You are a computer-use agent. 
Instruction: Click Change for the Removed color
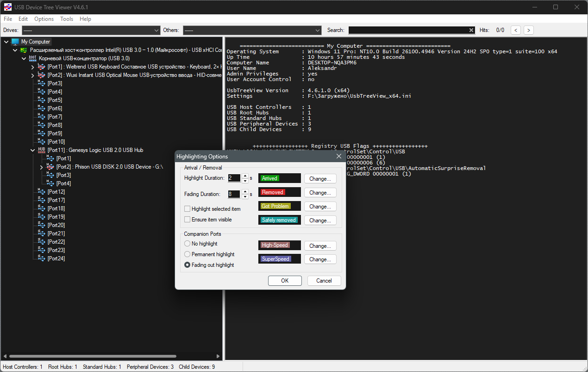click(320, 192)
